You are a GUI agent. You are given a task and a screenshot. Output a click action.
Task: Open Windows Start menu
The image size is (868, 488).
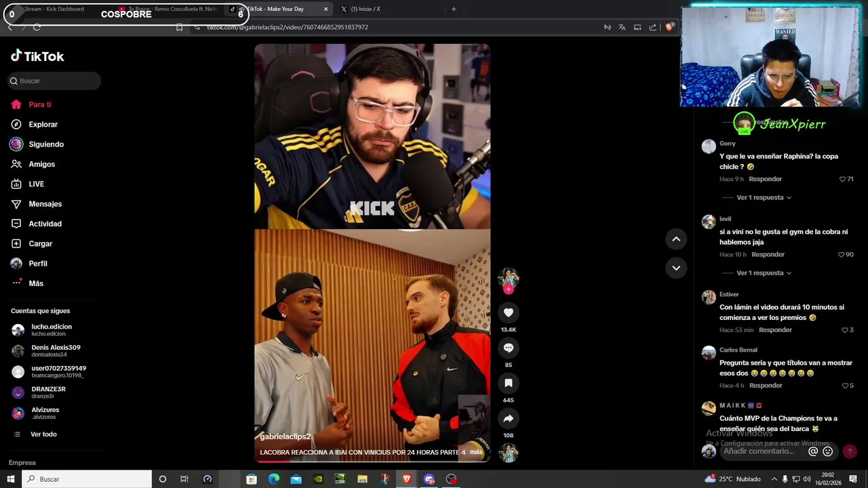[11, 479]
